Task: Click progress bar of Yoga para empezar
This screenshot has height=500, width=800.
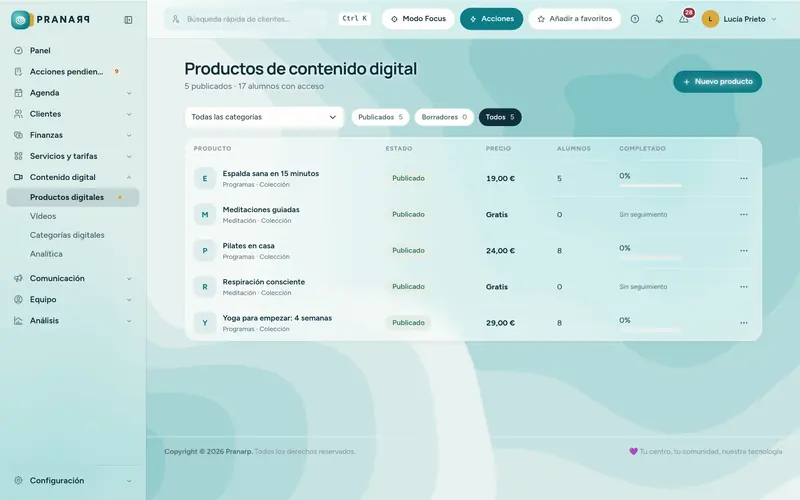Action: tap(650, 330)
